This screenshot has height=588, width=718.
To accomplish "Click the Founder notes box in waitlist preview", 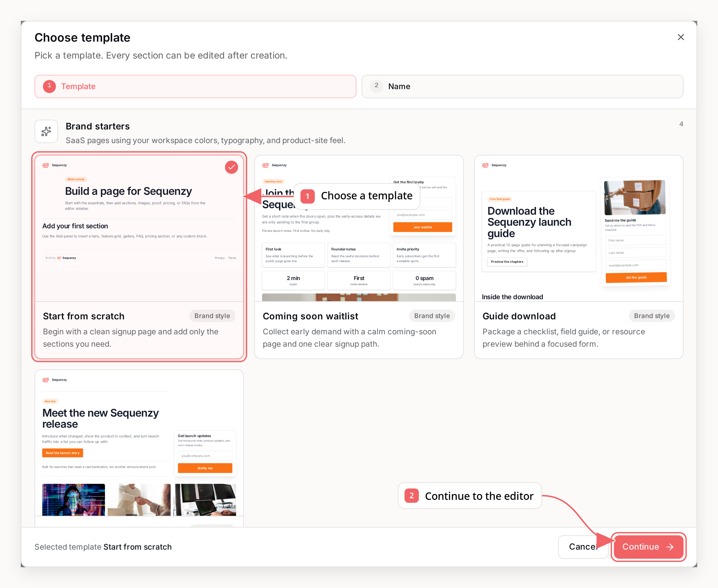I will (x=359, y=255).
